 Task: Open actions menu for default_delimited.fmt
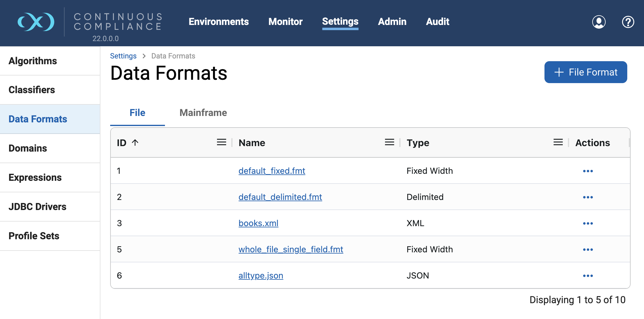pyautogui.click(x=588, y=197)
